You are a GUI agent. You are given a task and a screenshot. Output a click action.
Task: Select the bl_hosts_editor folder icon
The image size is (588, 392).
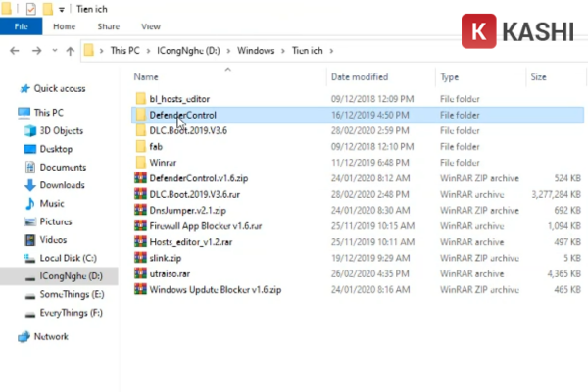point(141,99)
